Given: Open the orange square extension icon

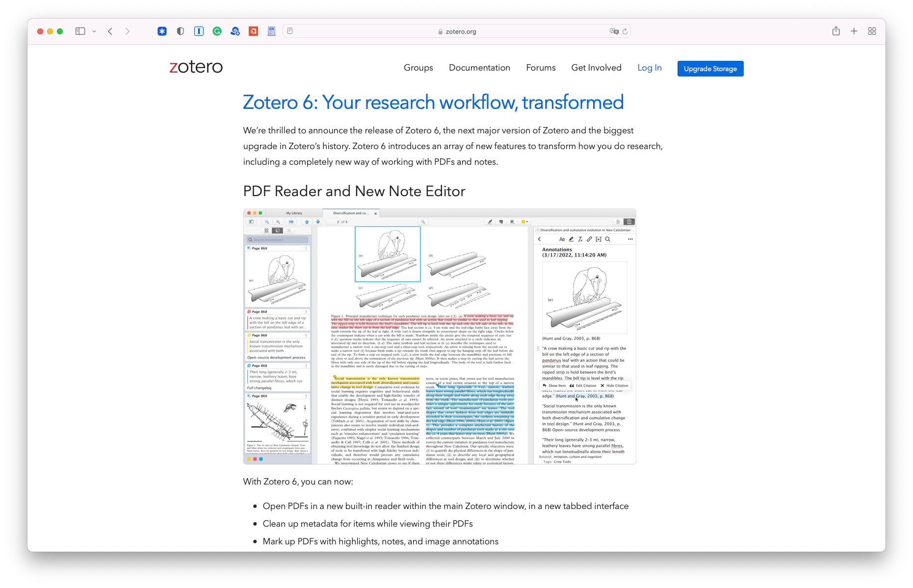Looking at the screenshot, I should pyautogui.click(x=253, y=31).
